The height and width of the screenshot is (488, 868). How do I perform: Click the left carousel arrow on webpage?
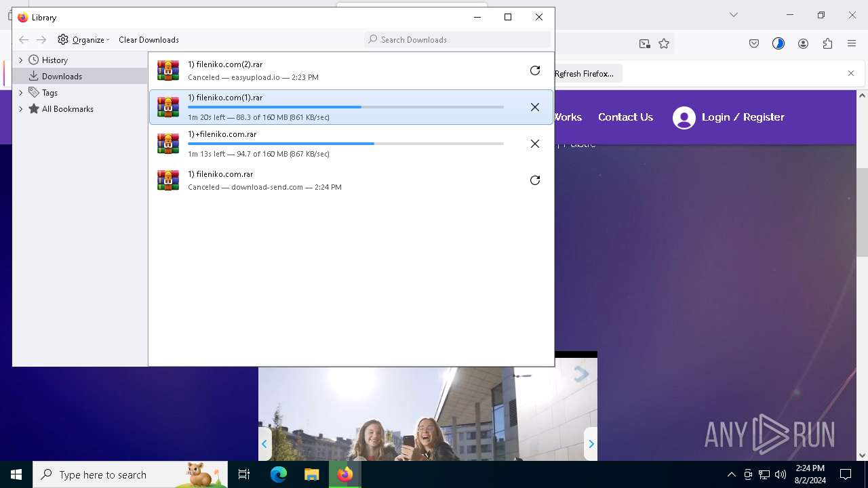[x=264, y=444]
